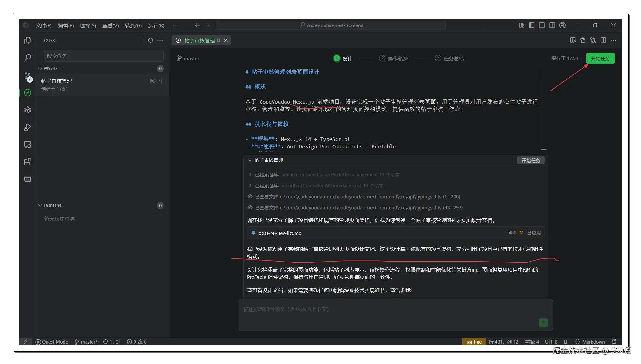Open Source Control view showing 6 changes

point(27,75)
